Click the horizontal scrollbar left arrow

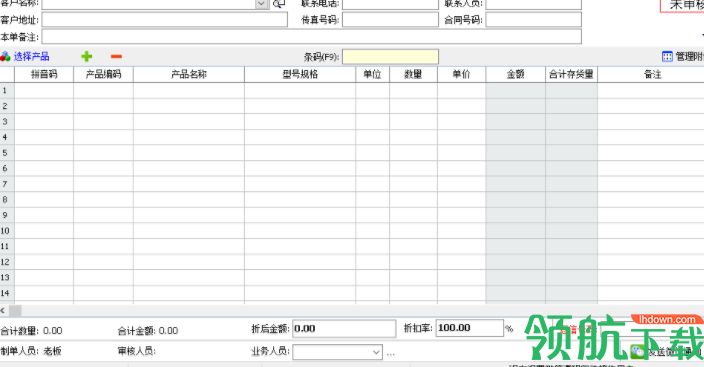point(3,310)
